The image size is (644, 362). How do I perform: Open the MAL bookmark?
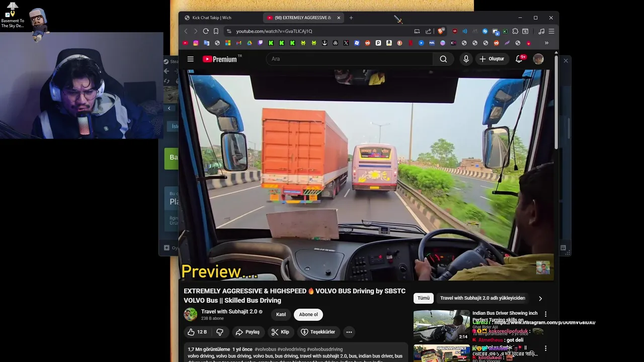pos(432,43)
